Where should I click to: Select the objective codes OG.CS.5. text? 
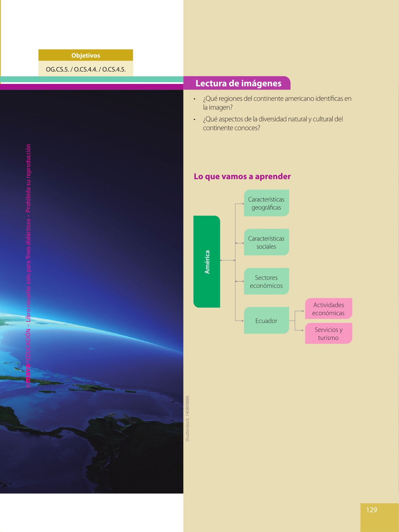[86, 69]
